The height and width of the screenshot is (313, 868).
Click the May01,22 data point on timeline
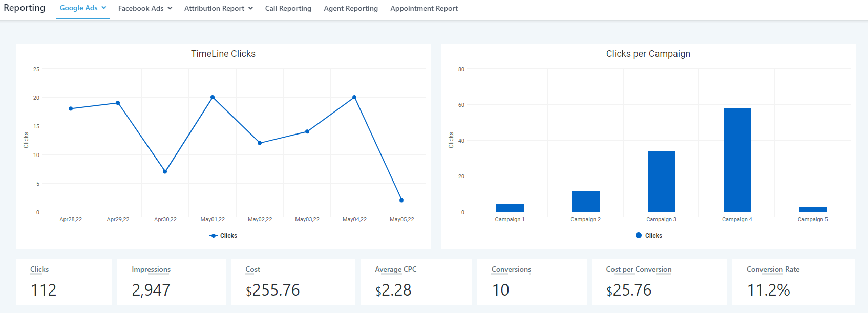(213, 97)
